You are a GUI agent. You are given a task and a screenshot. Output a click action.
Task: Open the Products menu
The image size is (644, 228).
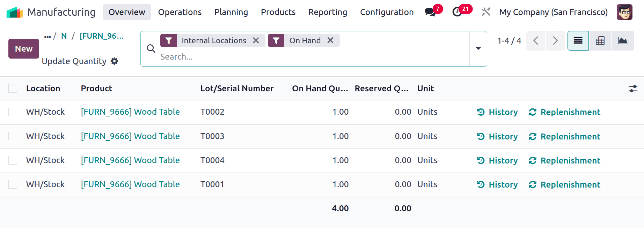point(278,12)
